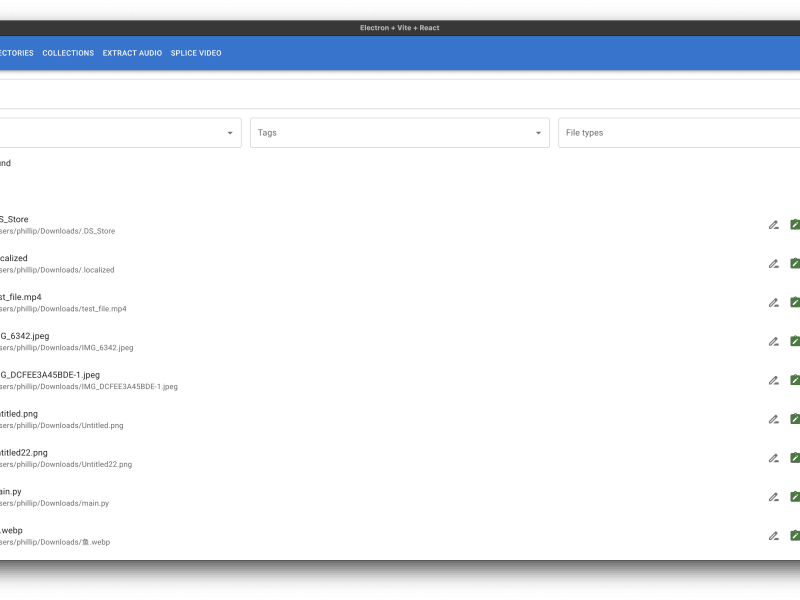Viewport: 800px width, 600px height.
Task: Select the IMG_6342.jpeg file name
Action: point(24,336)
